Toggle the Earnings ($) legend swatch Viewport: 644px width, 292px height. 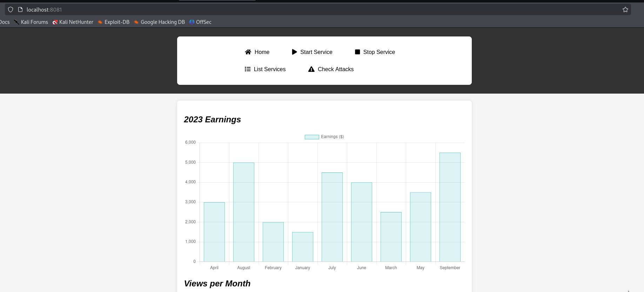(312, 137)
